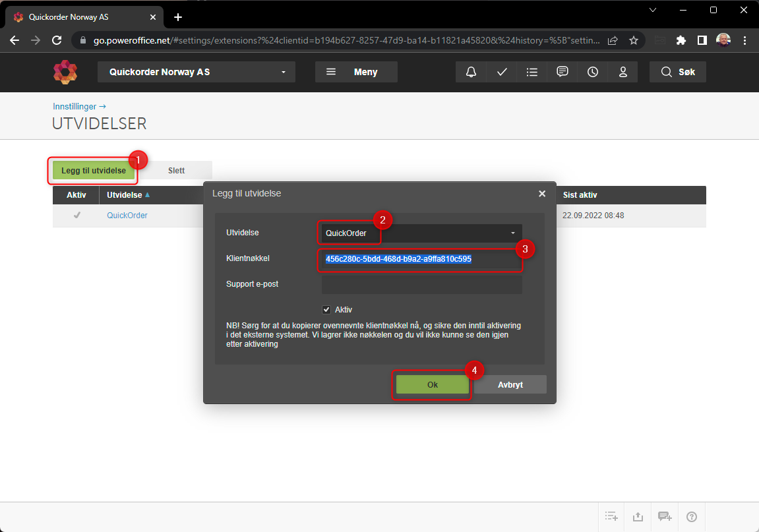
Task: Click the browser back arrow
Action: [15, 40]
